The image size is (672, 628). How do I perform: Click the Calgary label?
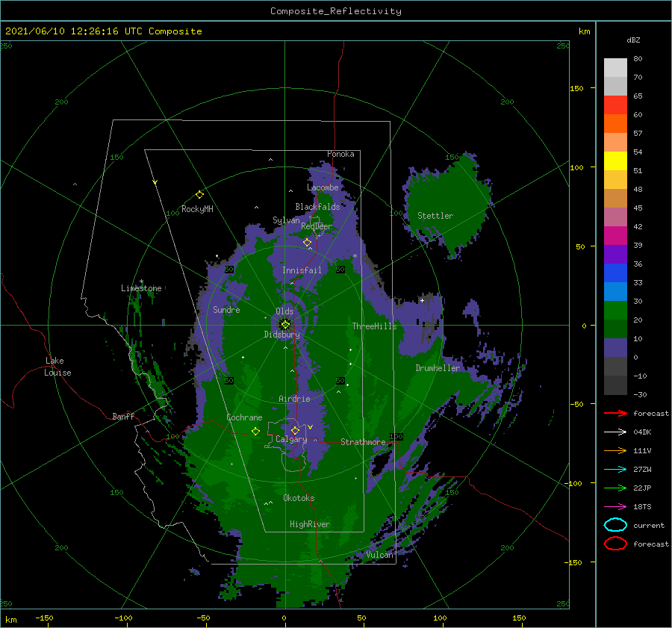click(291, 439)
